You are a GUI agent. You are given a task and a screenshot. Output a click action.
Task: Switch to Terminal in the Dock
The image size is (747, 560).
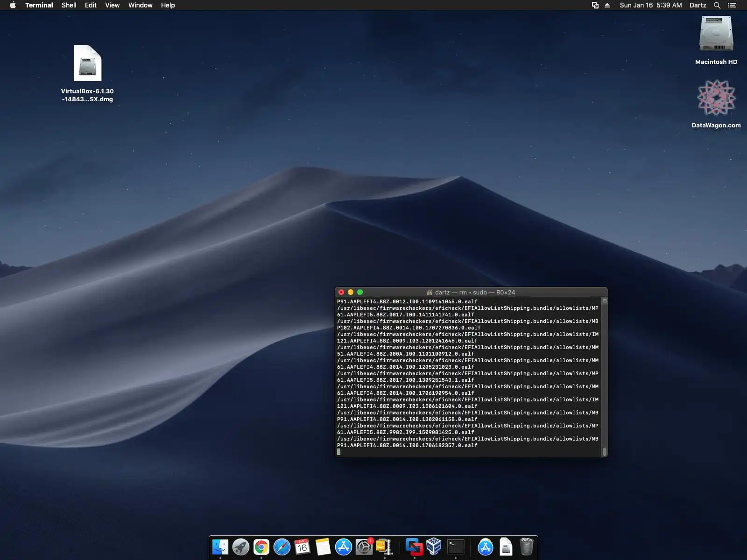click(455, 547)
